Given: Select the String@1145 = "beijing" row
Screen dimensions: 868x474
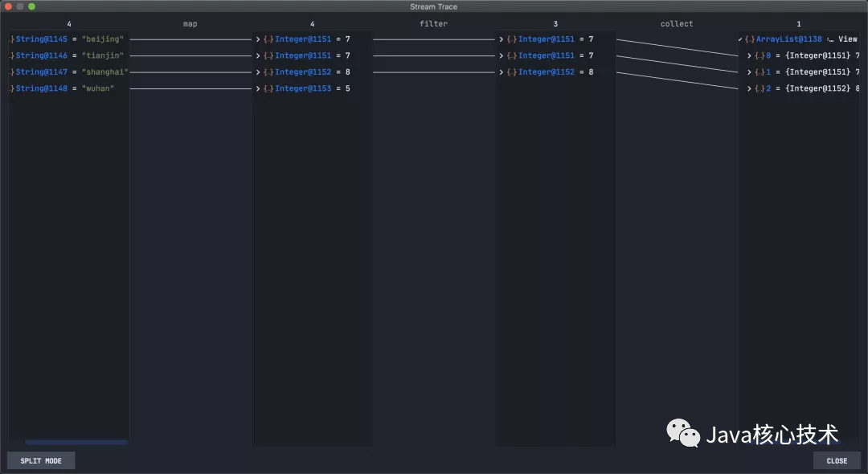Looking at the screenshot, I should [x=68, y=39].
